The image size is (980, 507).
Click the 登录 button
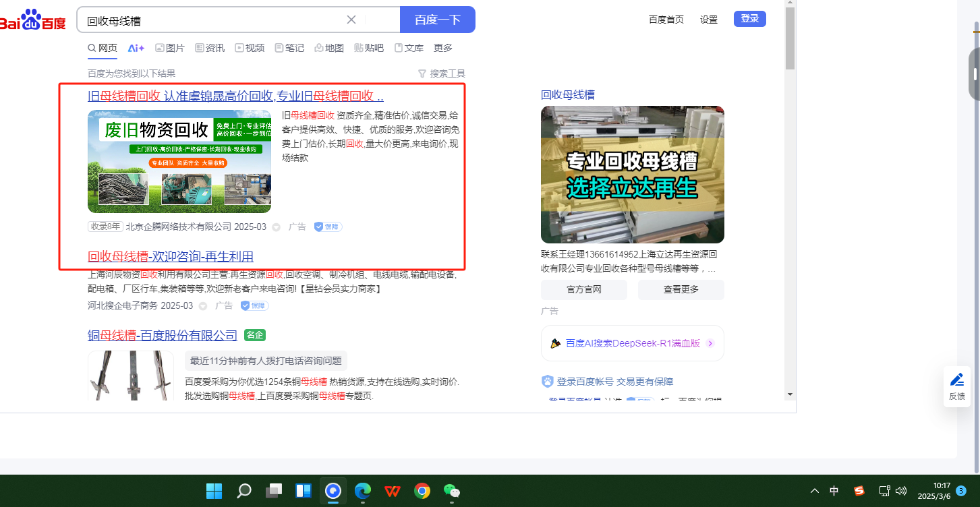coord(750,19)
